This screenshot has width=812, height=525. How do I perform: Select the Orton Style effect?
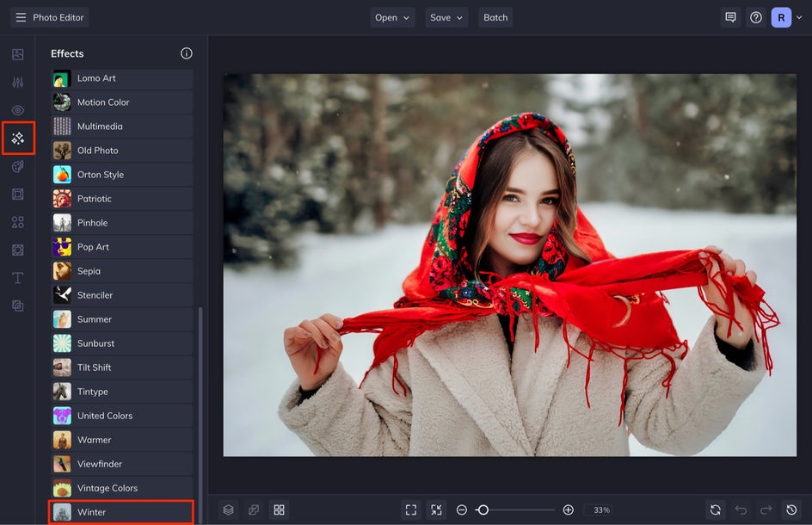(122, 175)
